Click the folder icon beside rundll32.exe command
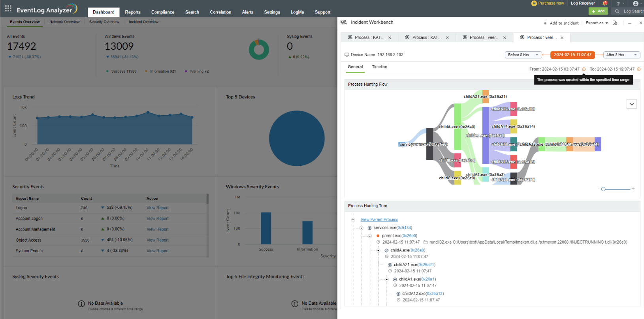Viewport: 644px width, 319px height. click(426, 242)
